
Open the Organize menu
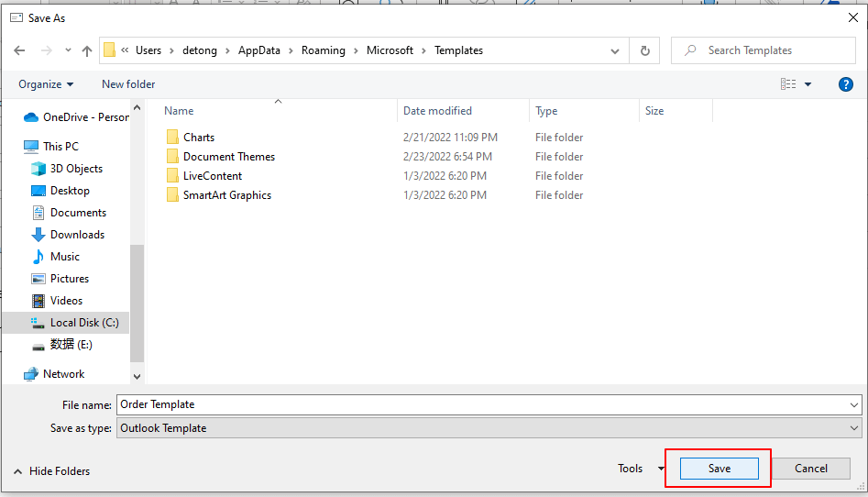click(x=46, y=84)
